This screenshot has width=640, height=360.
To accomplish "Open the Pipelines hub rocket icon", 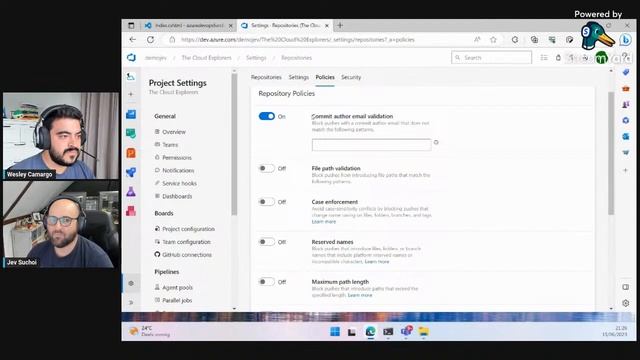I will tap(131, 172).
